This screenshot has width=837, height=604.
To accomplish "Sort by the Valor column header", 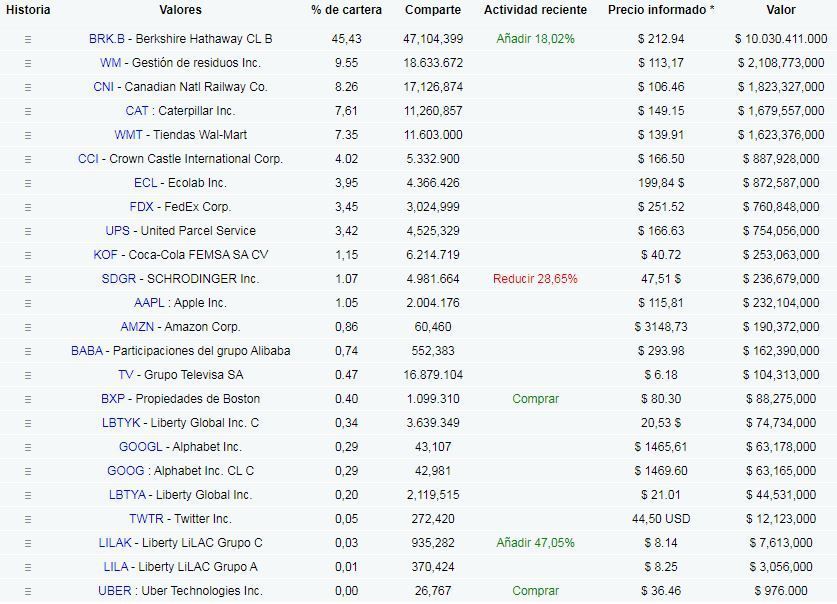I will 781,10.
